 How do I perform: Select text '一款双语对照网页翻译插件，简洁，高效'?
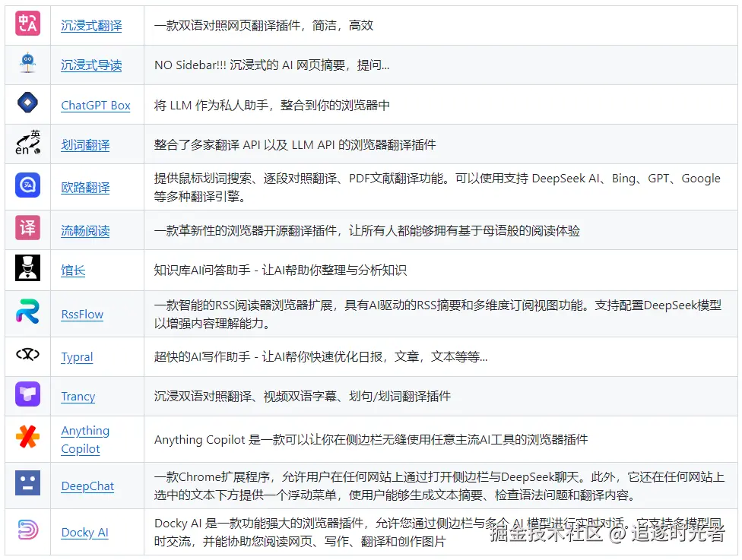264,26
